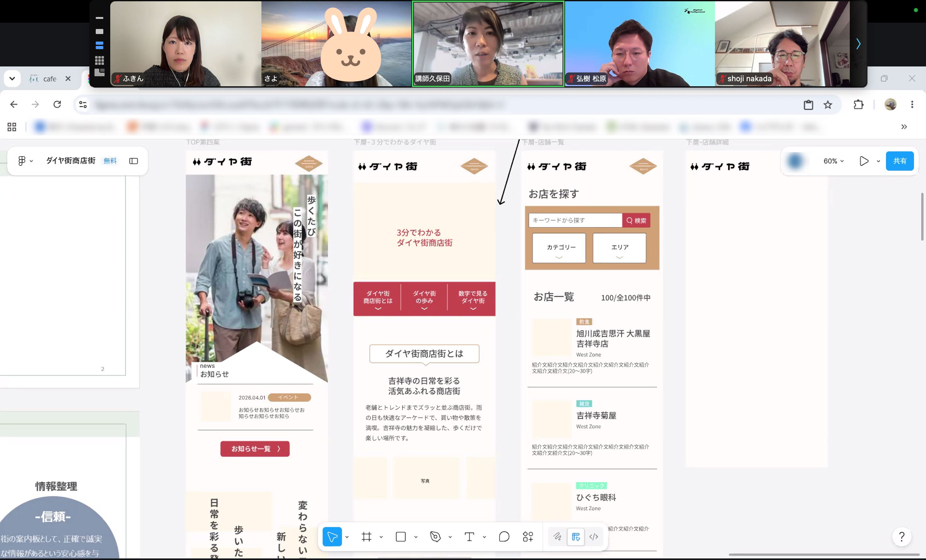This screenshot has width=926, height=560.
Task: Open the Actions components icon
Action: 528,537
